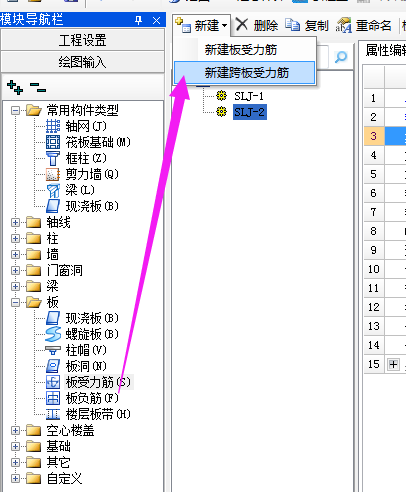
Task: Collapse the 板 folder
Action: [x=15, y=302]
